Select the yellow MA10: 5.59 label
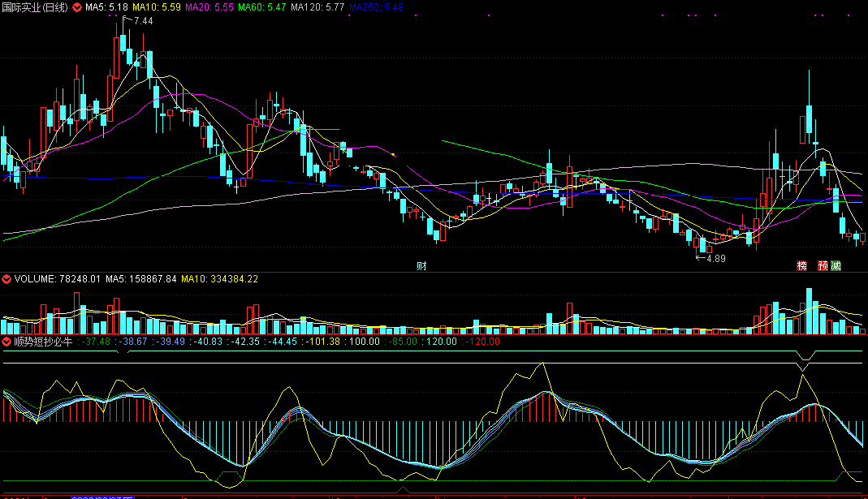The width and height of the screenshot is (868, 499). pyautogui.click(x=156, y=7)
